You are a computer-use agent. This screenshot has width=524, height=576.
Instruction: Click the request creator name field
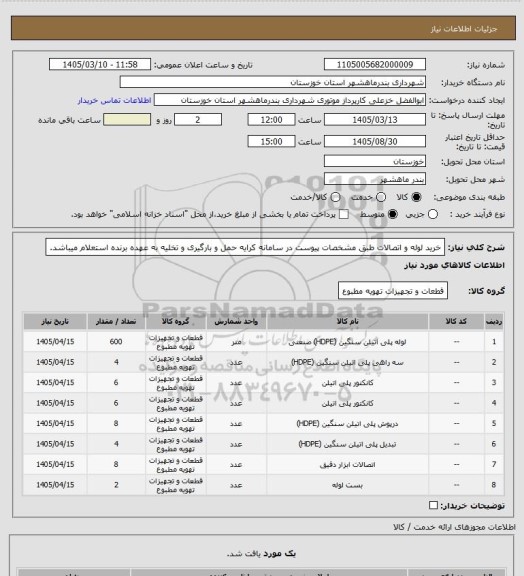290,100
